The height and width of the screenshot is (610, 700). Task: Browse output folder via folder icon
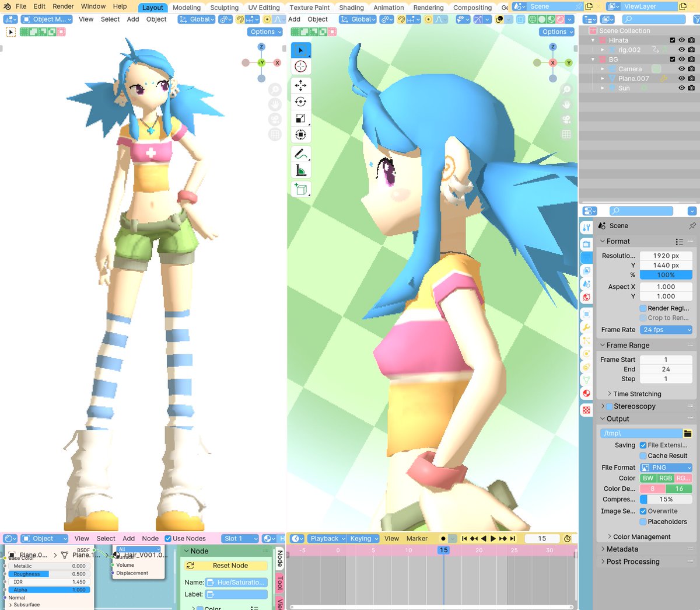point(688,433)
